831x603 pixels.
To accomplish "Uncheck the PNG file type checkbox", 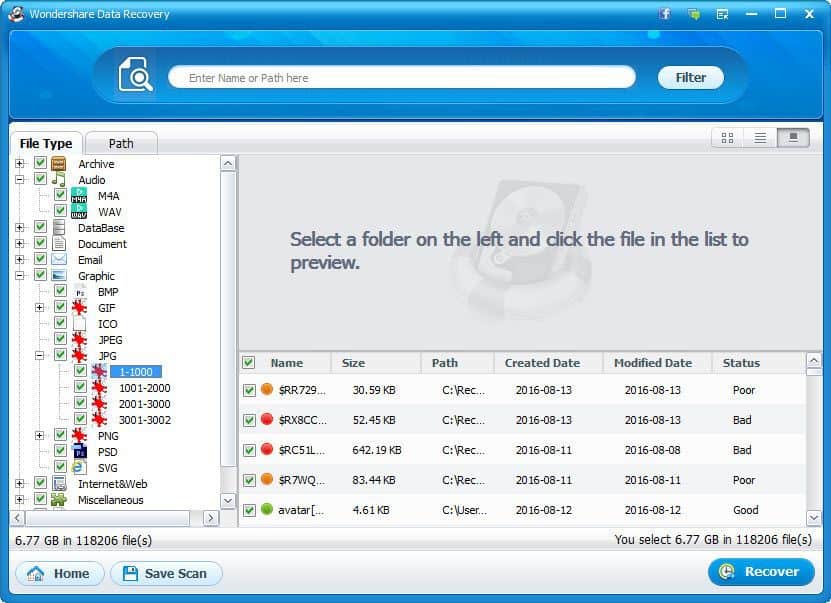I will click(60, 435).
